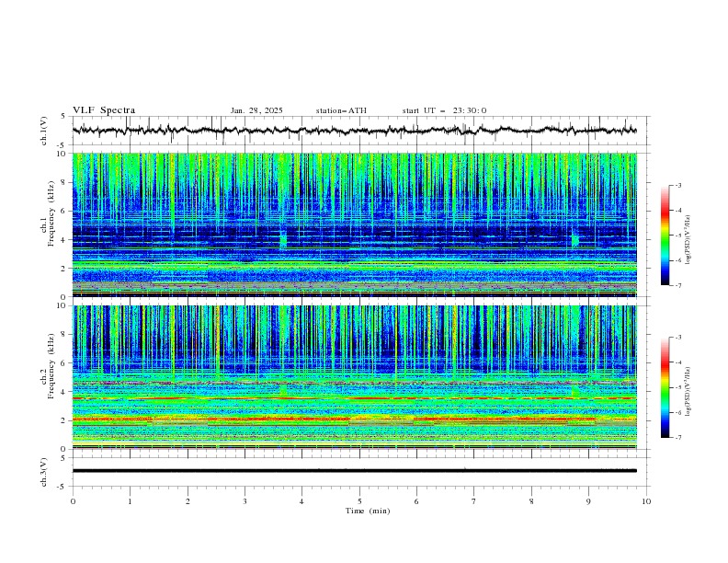
Task: Select the "start UT = 23:30:0" text
Action: pos(444,110)
